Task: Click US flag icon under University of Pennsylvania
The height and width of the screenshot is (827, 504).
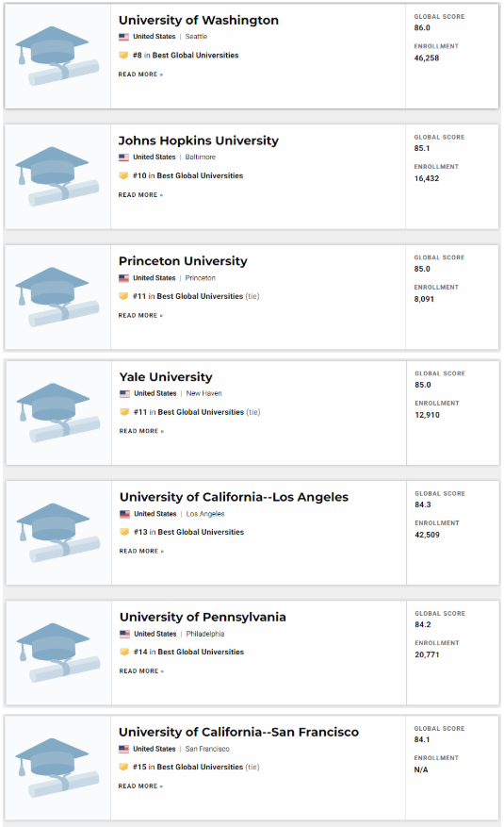Action: 124,634
